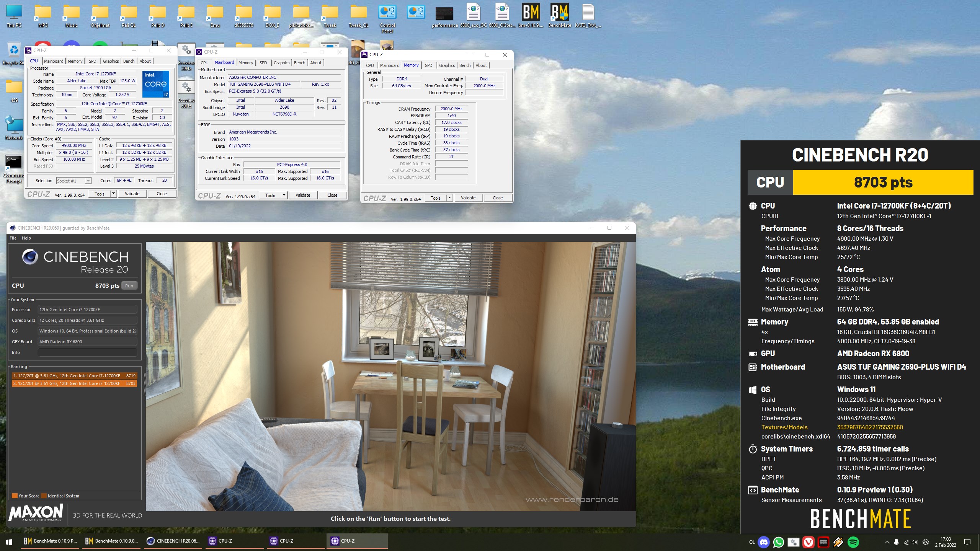This screenshot has height=551, width=980.
Task: Click Tools button in Memory CPU-Z window
Action: [x=436, y=198]
